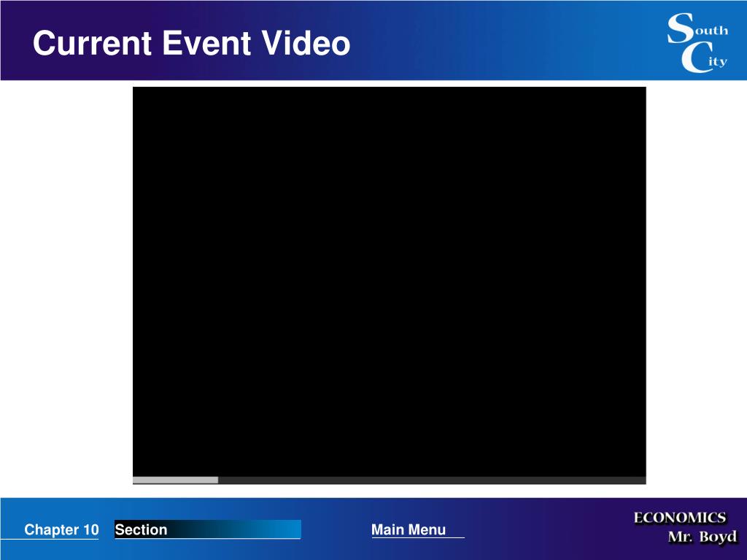Click the ECONOMICS text label
The image size is (747, 560).
point(680,518)
